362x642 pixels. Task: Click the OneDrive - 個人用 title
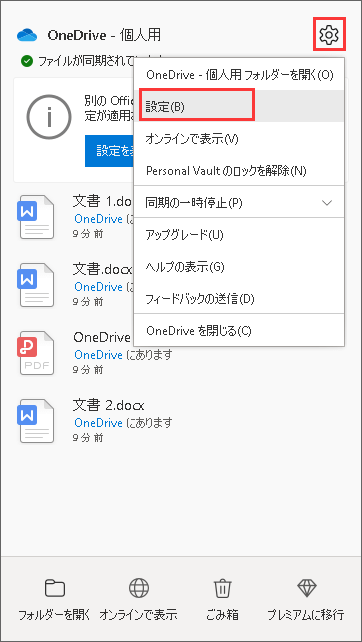pyautogui.click(x=104, y=35)
